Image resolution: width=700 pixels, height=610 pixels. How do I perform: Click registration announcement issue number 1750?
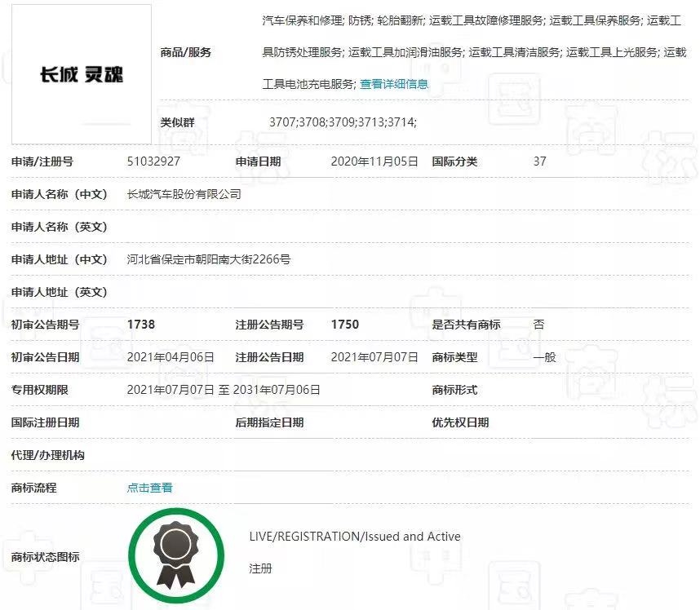coord(344,325)
